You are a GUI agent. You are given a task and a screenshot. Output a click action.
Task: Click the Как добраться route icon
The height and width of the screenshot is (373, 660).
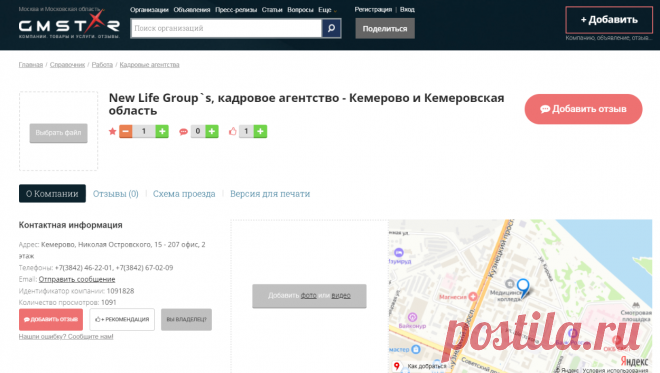(397, 366)
